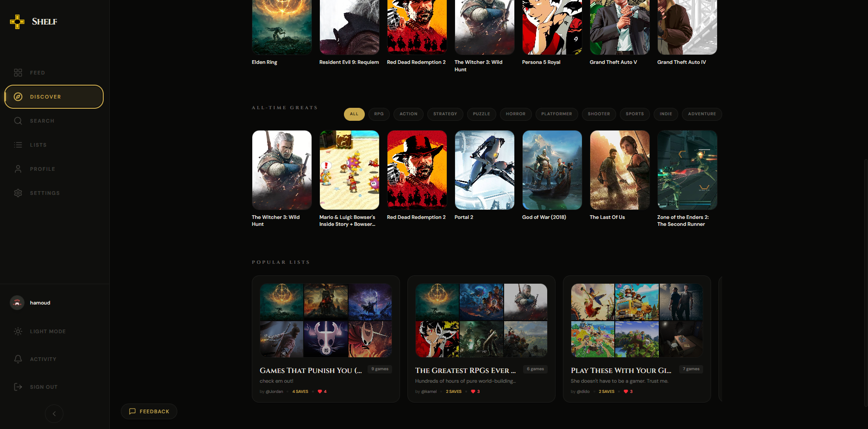Open the Mario & Luigi: Bowser's Inside Story cover
Image resolution: width=868 pixels, height=429 pixels.
[350, 170]
